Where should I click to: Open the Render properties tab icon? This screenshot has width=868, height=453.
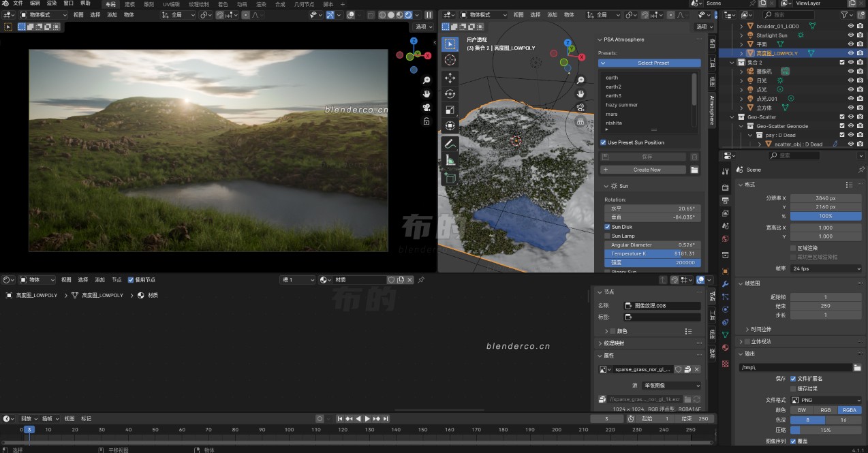coord(725,187)
